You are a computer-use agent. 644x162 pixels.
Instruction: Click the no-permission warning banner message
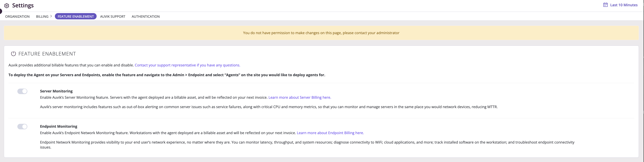click(321, 33)
